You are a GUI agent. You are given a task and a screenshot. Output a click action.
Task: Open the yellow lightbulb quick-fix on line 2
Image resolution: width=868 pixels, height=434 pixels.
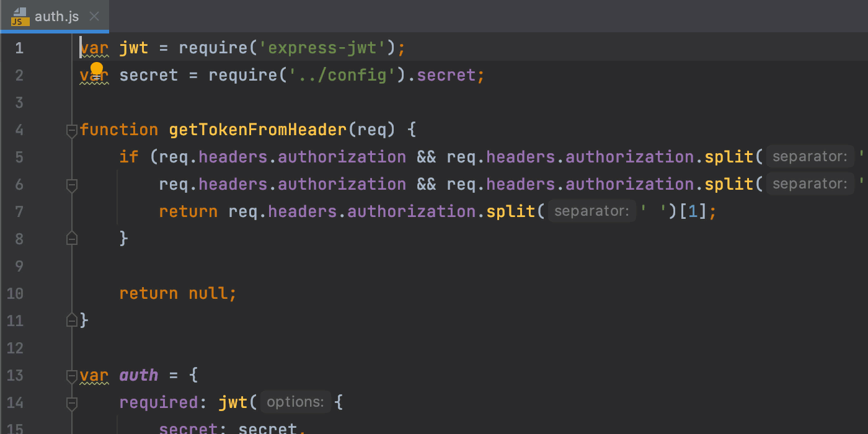pos(96,69)
